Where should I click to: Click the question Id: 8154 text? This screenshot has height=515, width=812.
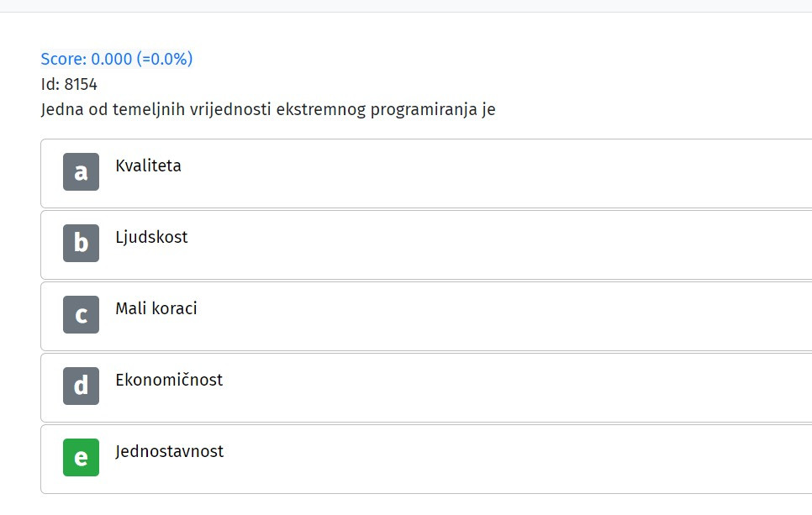pos(69,84)
